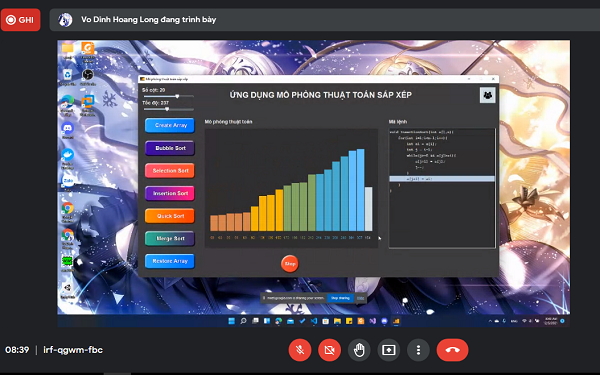Click the Merge Sort button
Screen dimensions: 600x375
pos(170,238)
